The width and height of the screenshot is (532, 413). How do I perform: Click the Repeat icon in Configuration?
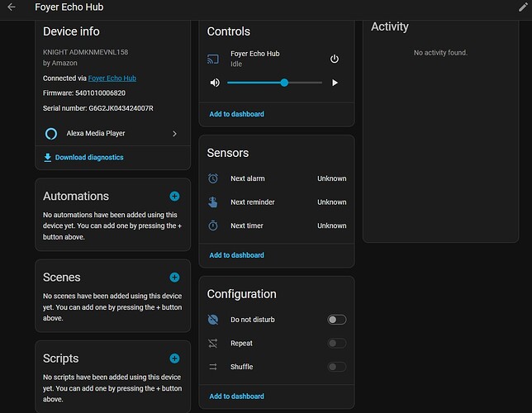(213, 344)
